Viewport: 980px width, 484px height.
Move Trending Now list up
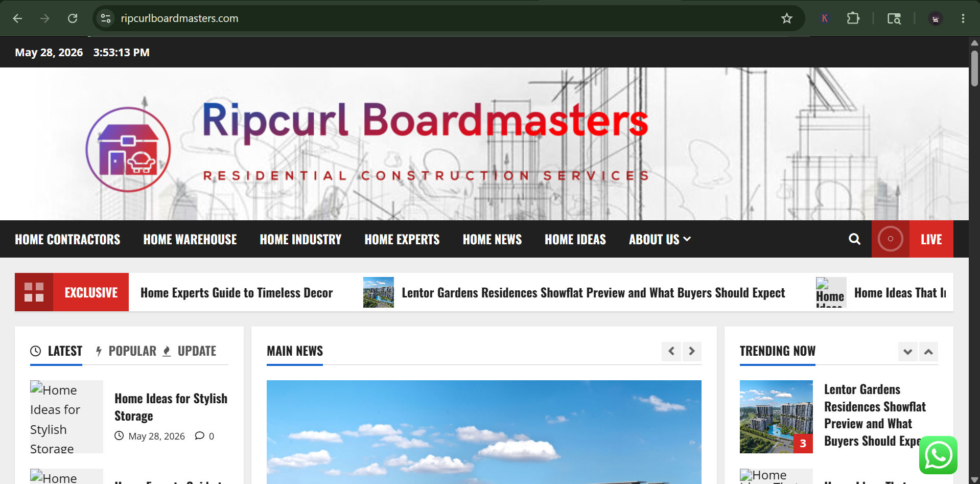928,352
